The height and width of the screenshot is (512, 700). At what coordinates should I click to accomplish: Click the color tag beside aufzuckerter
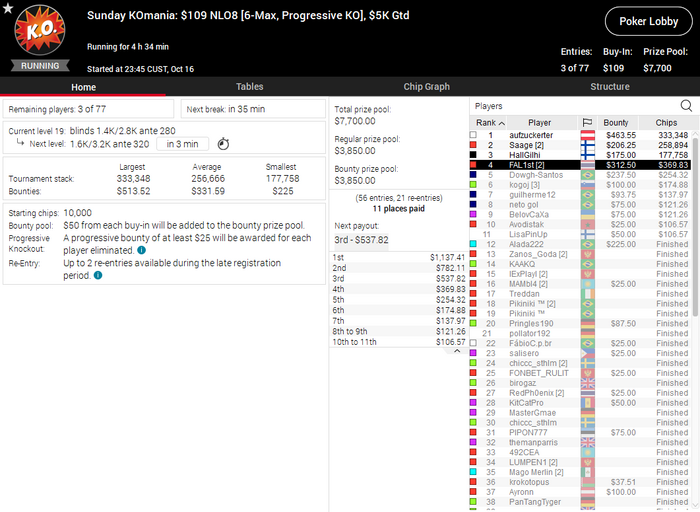coord(473,135)
